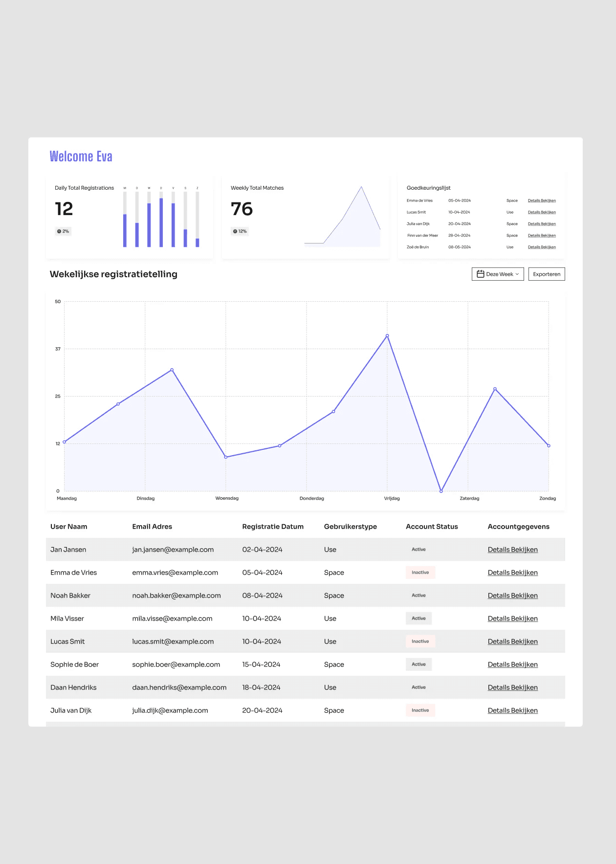Click the W bar in Daily Total Registrations
The width and height of the screenshot is (616, 864).
(149, 219)
